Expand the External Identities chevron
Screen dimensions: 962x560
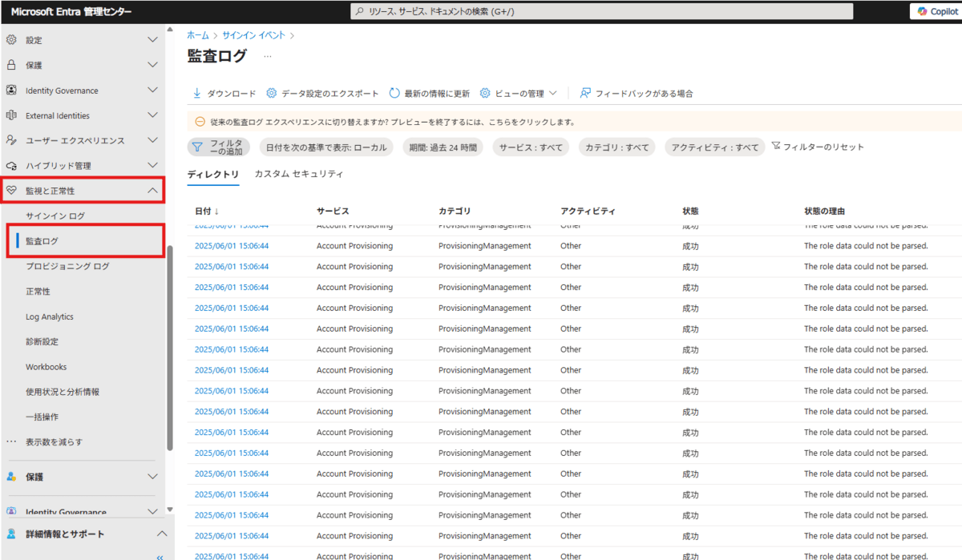click(x=153, y=115)
